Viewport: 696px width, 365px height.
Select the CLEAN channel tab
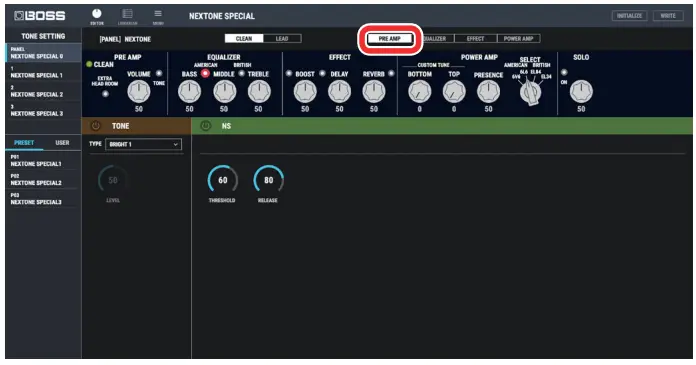[x=244, y=39]
